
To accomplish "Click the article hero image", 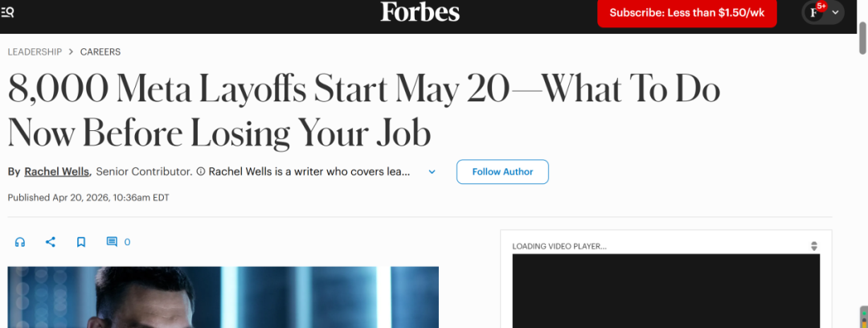I will (223, 297).
